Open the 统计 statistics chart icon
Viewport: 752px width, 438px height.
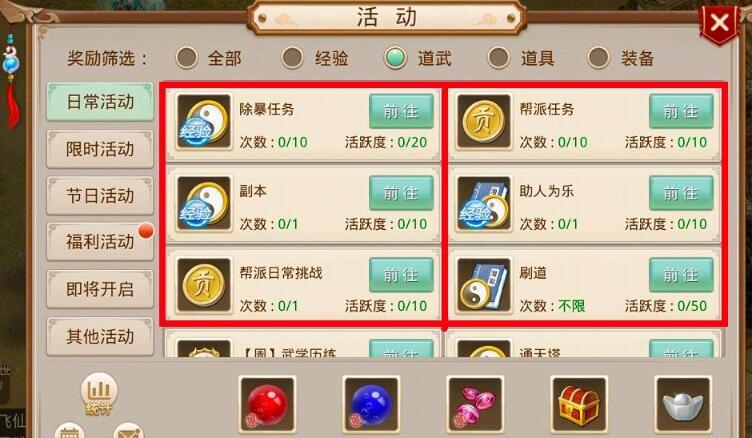(99, 394)
